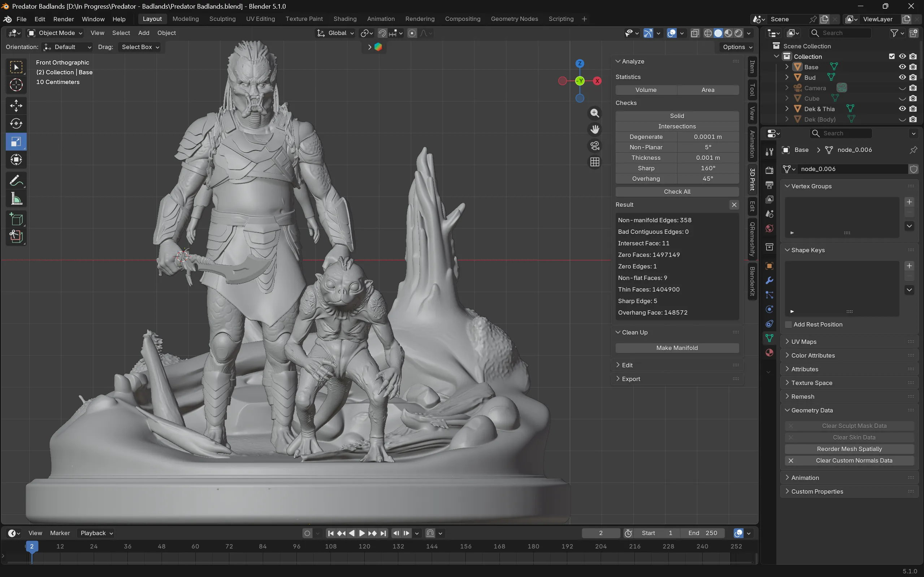Run the Intersections check
Viewport: 924px width, 577px height.
677,126
